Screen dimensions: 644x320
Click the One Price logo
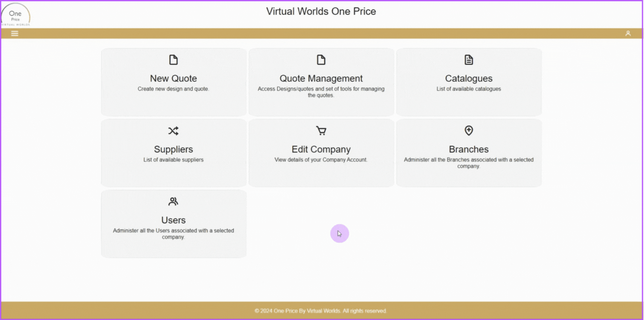point(16,15)
